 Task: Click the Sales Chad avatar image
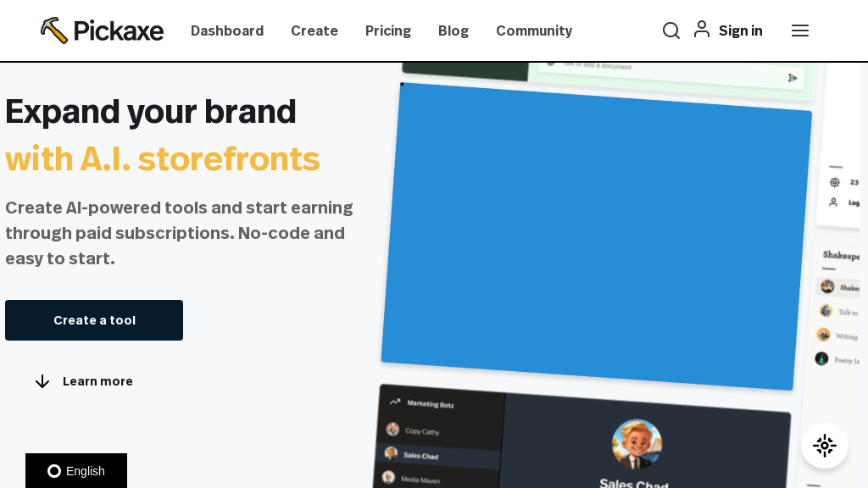(x=637, y=444)
